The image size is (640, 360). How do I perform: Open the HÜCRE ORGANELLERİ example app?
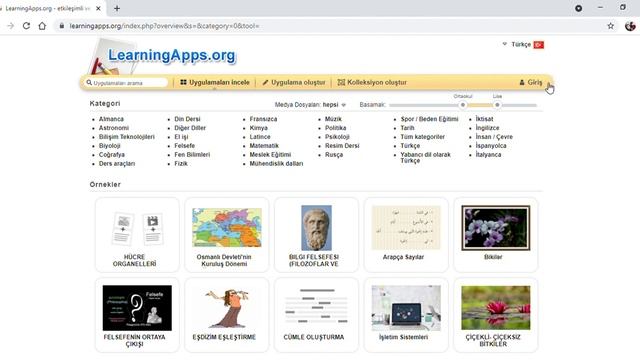137,235
